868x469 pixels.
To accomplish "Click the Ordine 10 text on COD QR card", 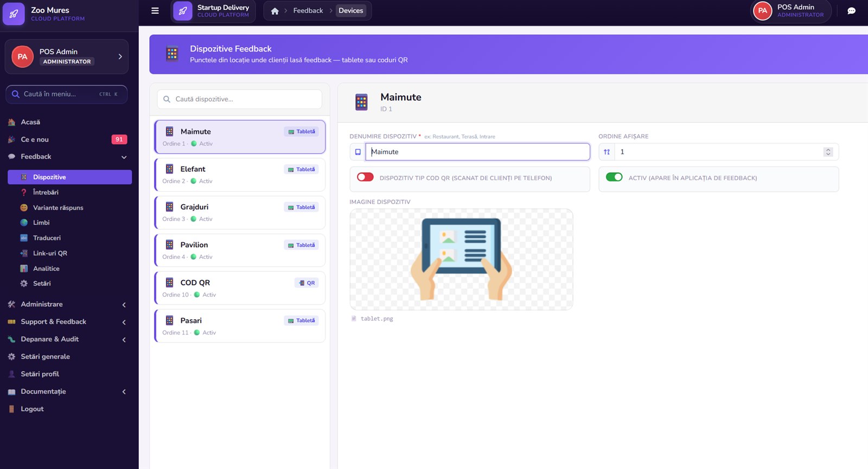I will point(175,295).
